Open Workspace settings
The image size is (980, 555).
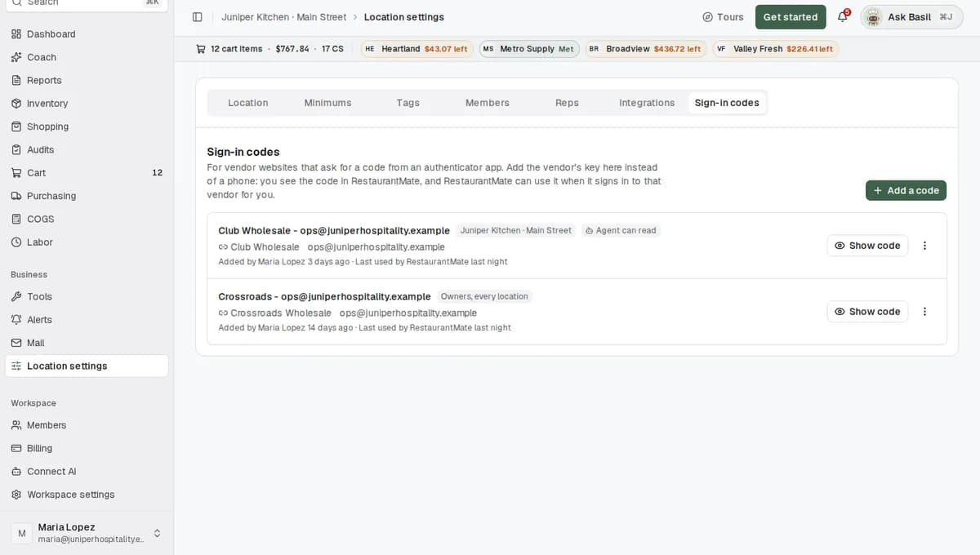click(87, 495)
